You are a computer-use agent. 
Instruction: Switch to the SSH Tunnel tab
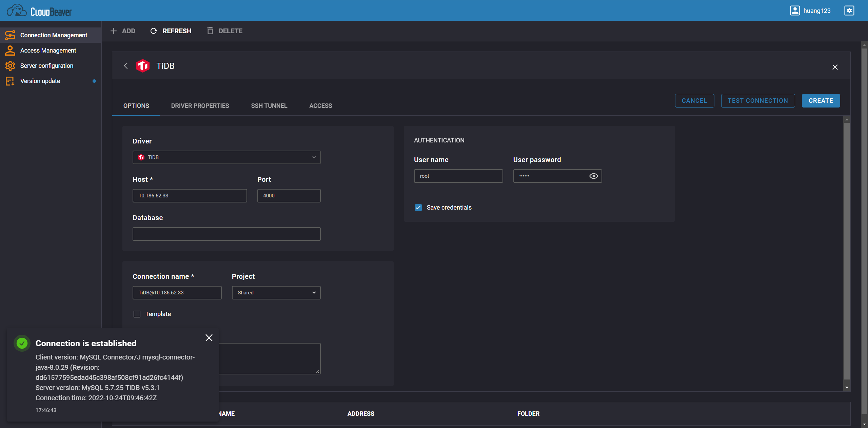269,106
